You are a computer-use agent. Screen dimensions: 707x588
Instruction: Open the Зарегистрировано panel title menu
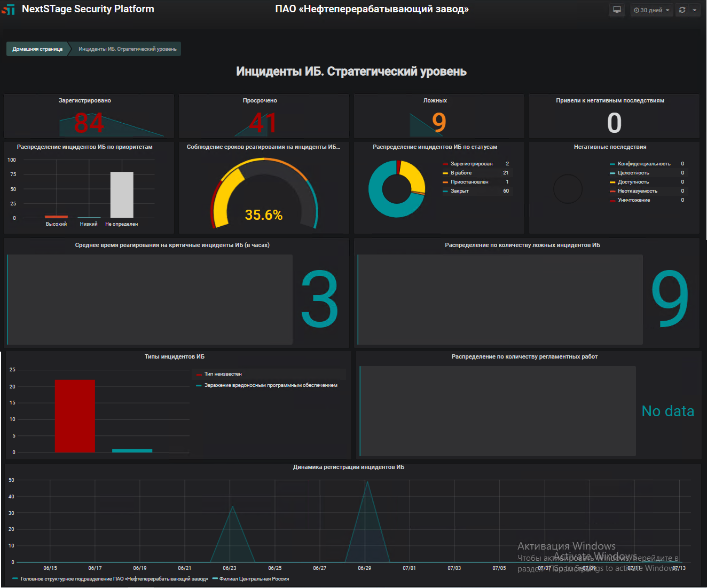(x=85, y=100)
